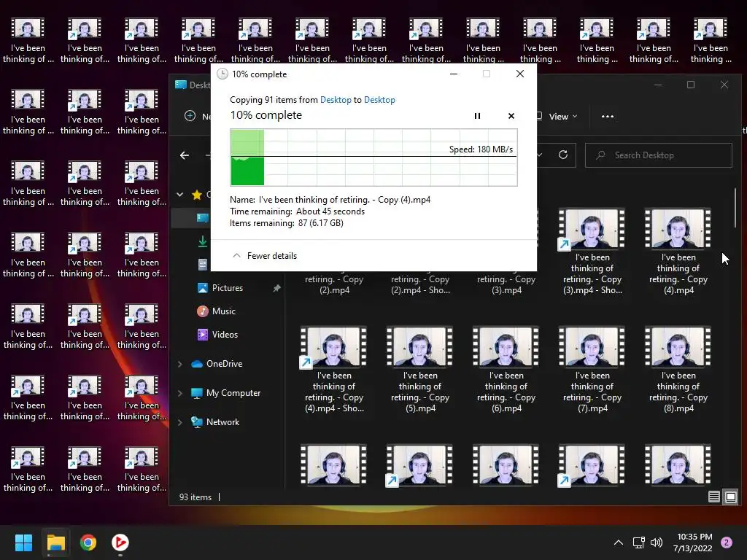The height and width of the screenshot is (560, 747).
Task: Open the address bar history dropdown chevron
Action: (x=540, y=155)
